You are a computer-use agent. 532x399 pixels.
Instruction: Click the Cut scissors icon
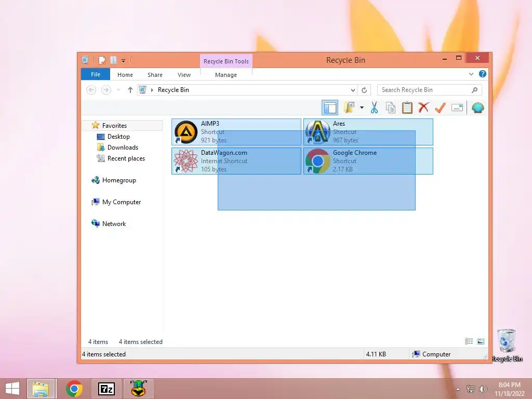374,108
